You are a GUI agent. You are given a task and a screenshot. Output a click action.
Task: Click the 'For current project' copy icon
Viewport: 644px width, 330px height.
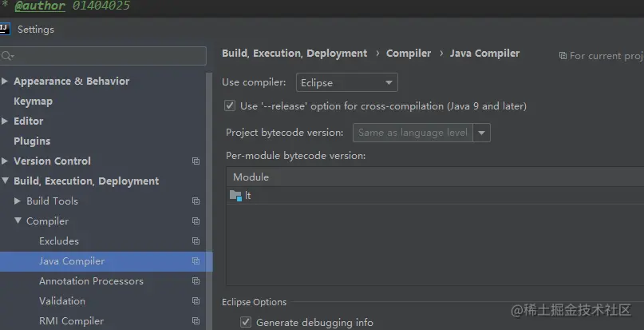[563, 56]
